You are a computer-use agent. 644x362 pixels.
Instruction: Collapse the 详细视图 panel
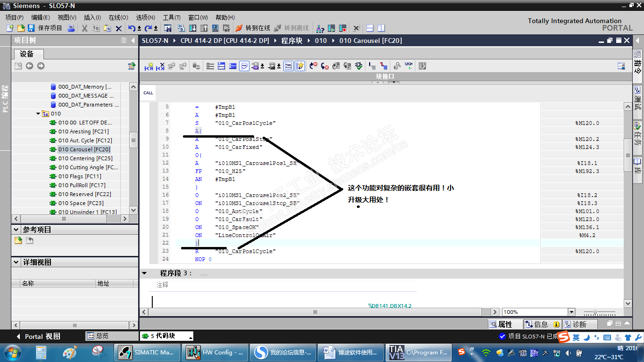pyautogui.click(x=15, y=262)
